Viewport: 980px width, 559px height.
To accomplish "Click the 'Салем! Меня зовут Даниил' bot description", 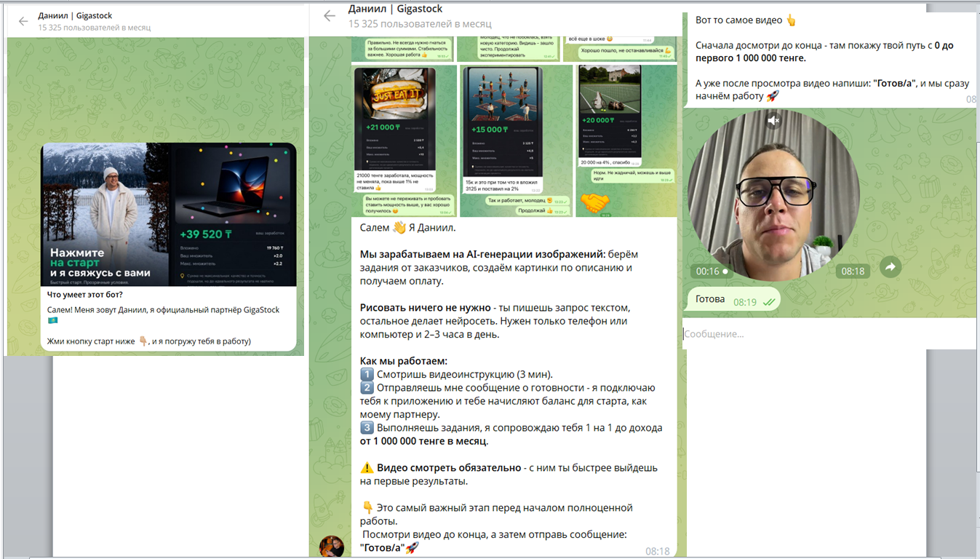I will pos(164,314).
